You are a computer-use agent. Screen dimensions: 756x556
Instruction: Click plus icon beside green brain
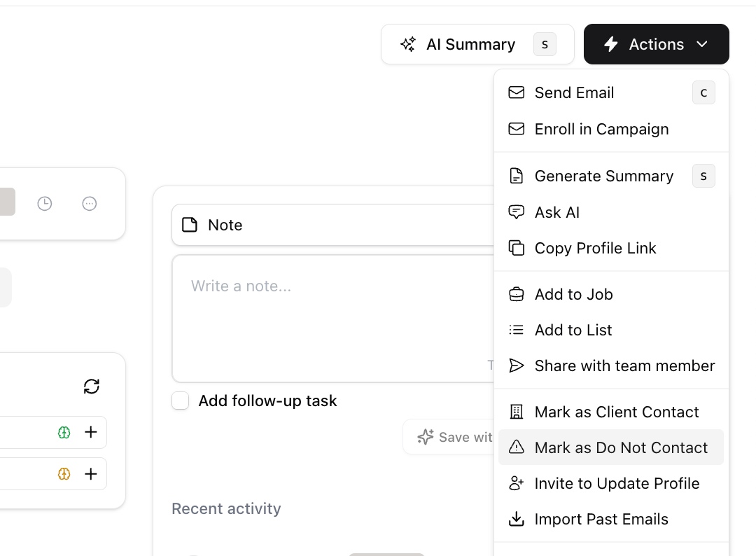click(x=90, y=432)
